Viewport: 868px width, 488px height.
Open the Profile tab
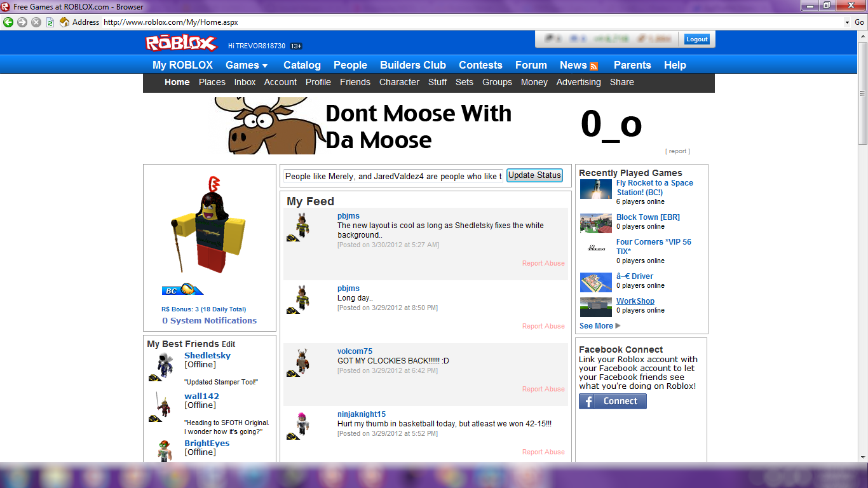318,82
